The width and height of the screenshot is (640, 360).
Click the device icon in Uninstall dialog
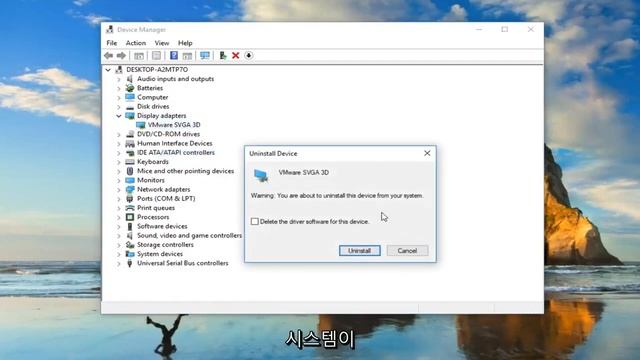261,176
